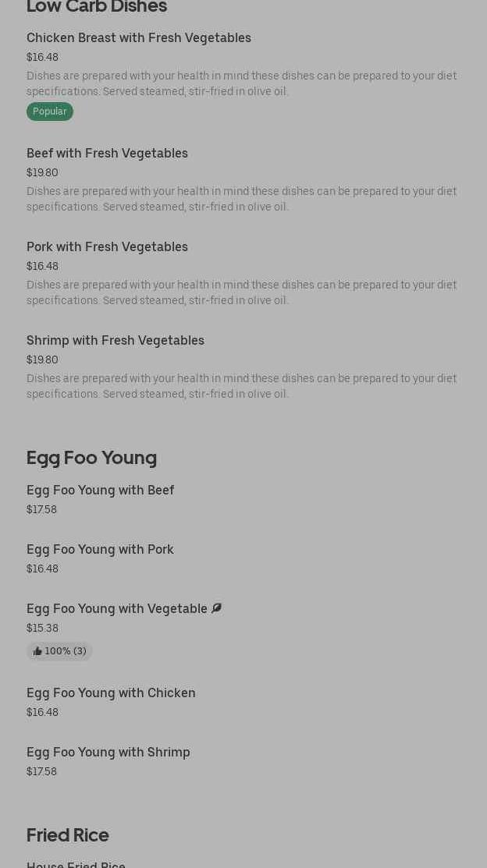This screenshot has height=868, width=487.
Task: Click the Fried Rice section heading
Action: pyautogui.click(x=68, y=834)
